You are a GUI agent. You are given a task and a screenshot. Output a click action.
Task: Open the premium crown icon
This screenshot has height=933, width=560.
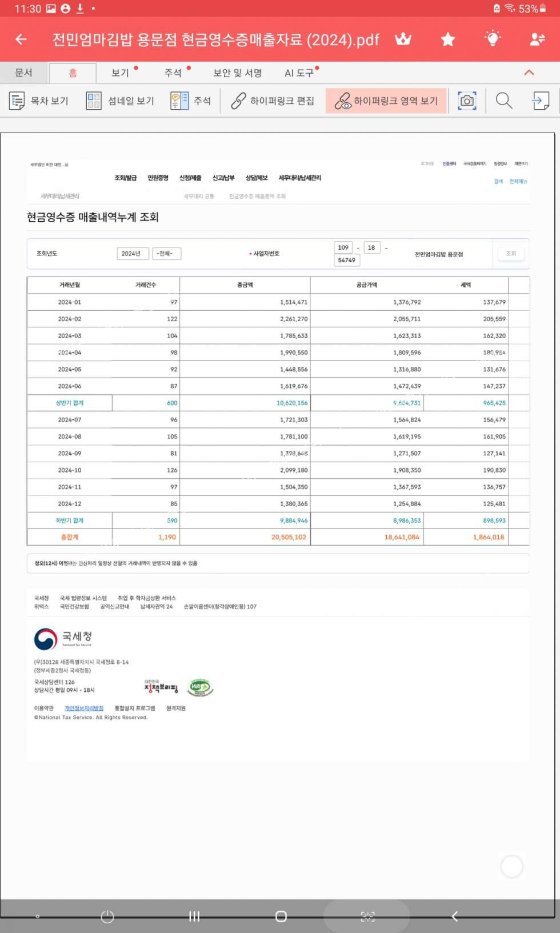click(403, 39)
